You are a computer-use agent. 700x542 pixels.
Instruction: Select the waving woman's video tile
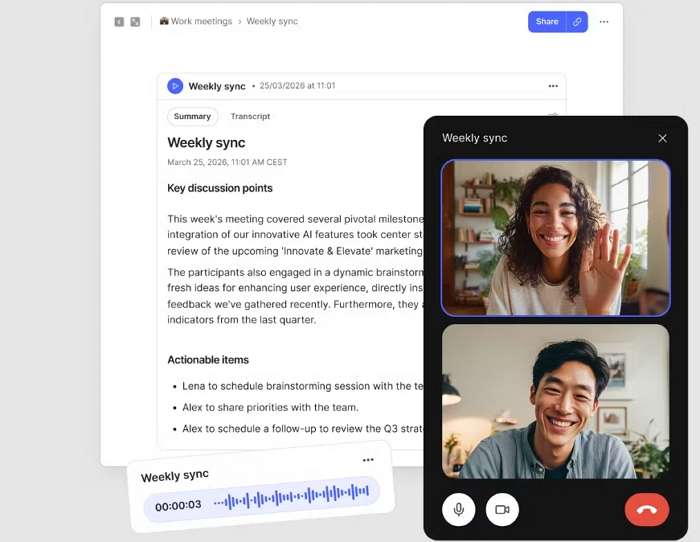click(x=555, y=238)
